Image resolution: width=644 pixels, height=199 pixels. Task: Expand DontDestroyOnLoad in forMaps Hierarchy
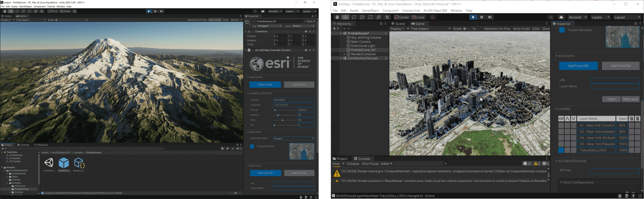click(341, 58)
